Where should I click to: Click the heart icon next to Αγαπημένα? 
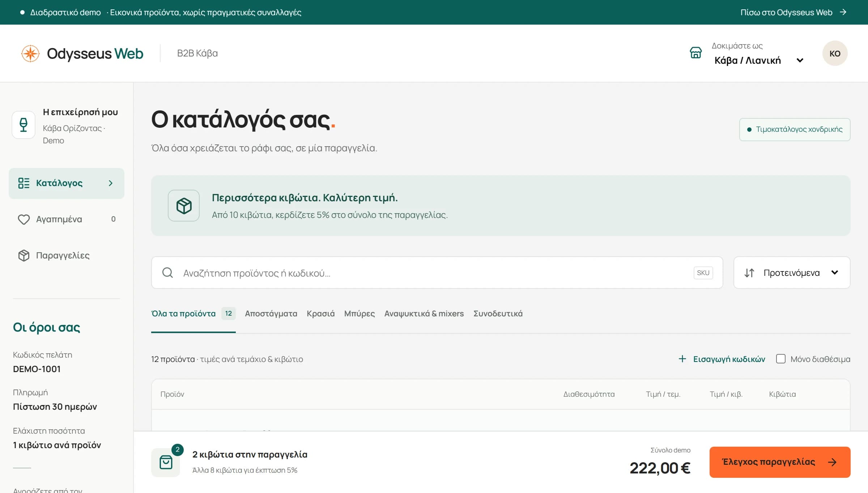click(24, 219)
